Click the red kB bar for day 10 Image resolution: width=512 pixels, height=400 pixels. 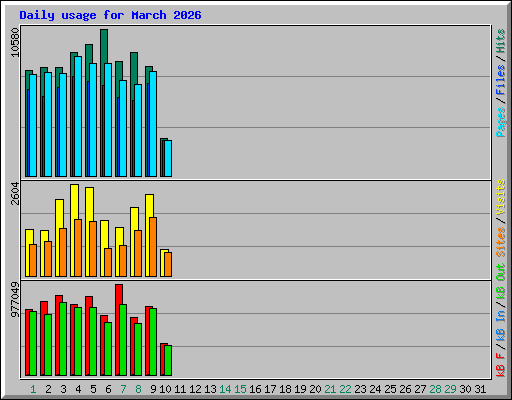[x=162, y=360]
